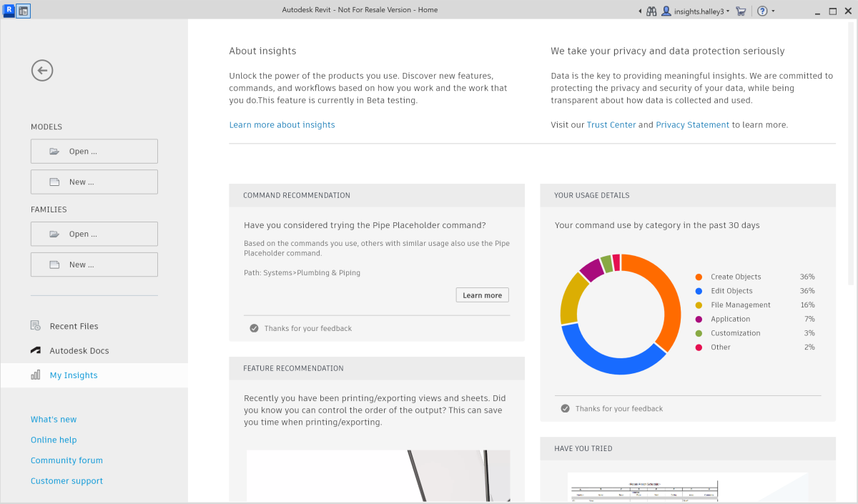858x504 pixels.
Task: Click the Revit application logo icon
Action: [9, 11]
